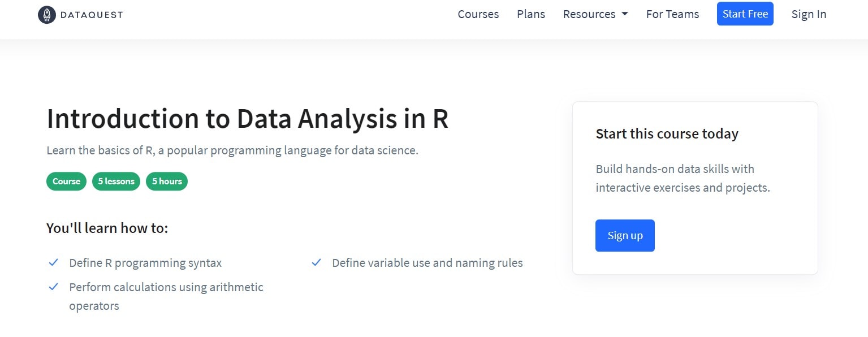Screen dimensions: 868x337
Task: Click the Start this course today heading
Action: [x=667, y=134]
